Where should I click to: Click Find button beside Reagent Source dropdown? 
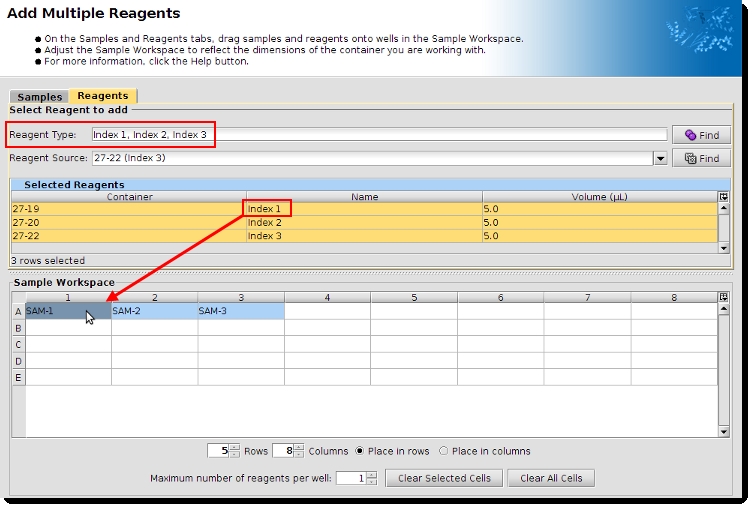coord(701,158)
